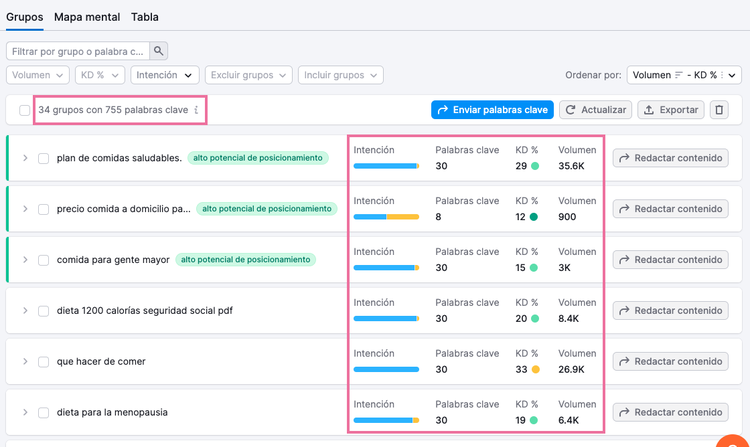
Task: Open the Incluir grupos dropdown
Action: [x=341, y=75]
